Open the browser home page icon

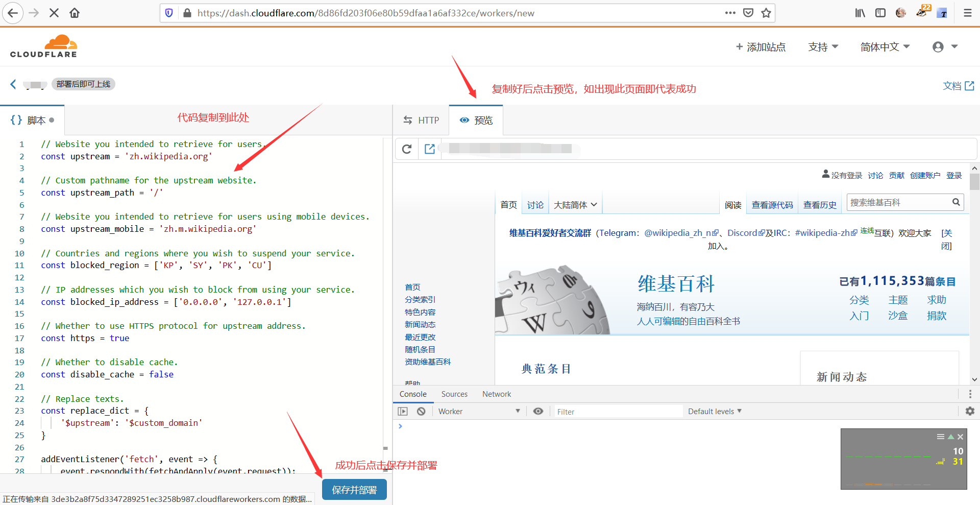(x=75, y=13)
